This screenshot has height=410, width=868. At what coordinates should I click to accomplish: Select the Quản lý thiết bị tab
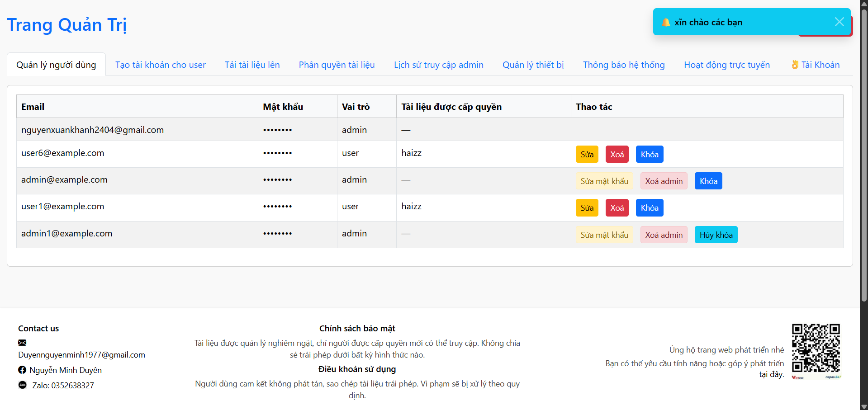533,65
